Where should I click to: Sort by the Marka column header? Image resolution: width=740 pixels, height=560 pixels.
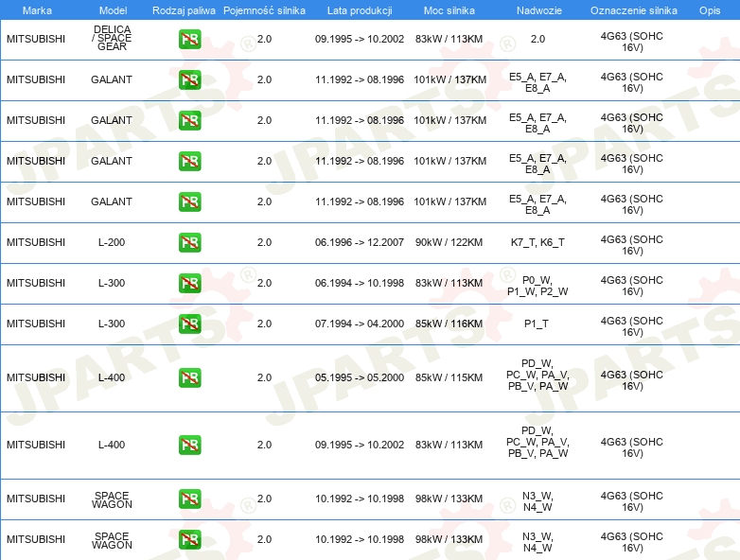(x=37, y=10)
